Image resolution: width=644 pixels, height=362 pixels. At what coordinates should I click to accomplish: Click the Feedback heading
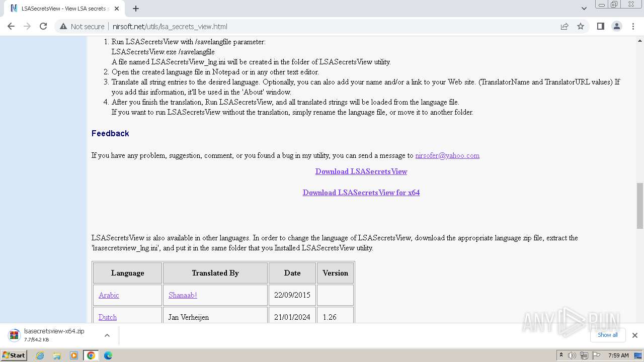click(110, 133)
